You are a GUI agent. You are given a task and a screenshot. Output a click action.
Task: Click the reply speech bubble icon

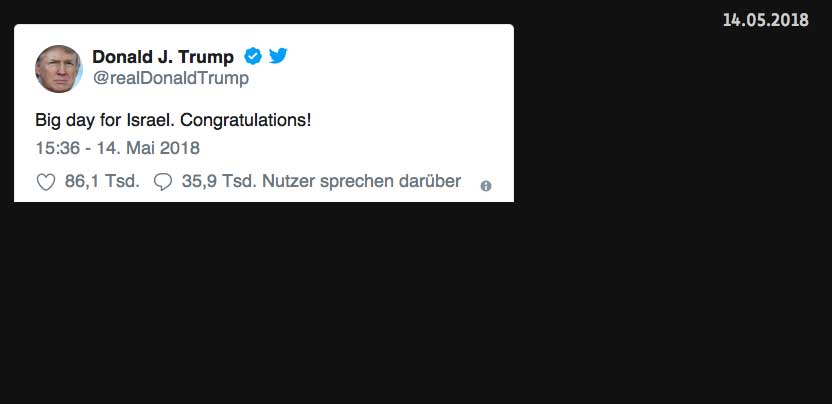tap(163, 183)
